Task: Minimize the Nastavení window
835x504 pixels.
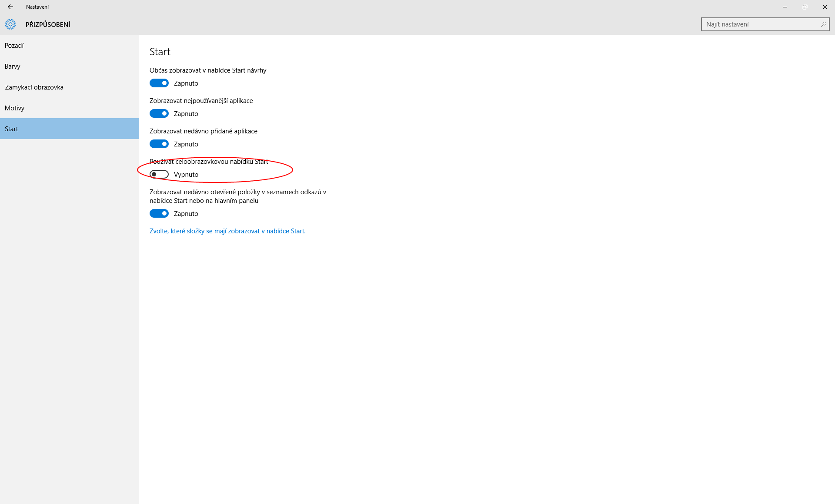Action: [785, 7]
